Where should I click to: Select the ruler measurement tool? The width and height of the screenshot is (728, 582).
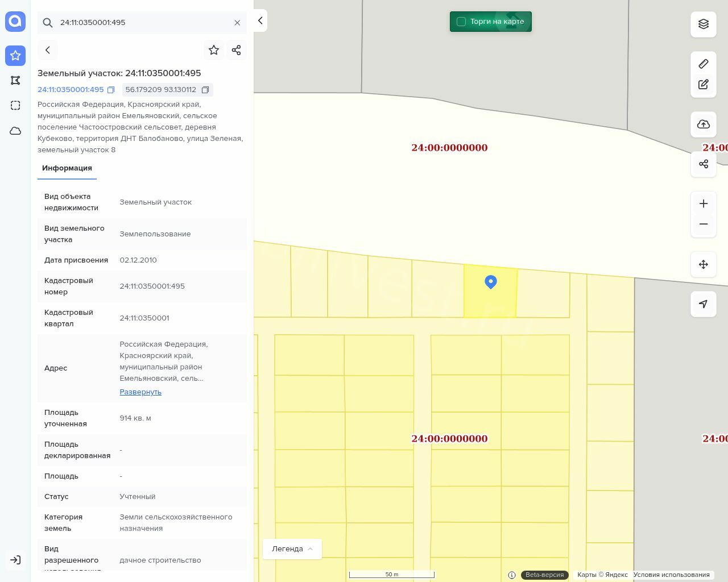tap(704, 64)
